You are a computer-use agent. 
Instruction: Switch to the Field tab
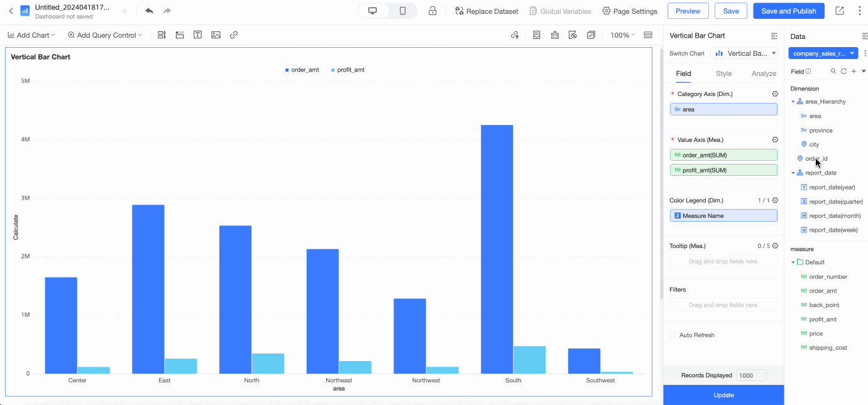pos(683,73)
